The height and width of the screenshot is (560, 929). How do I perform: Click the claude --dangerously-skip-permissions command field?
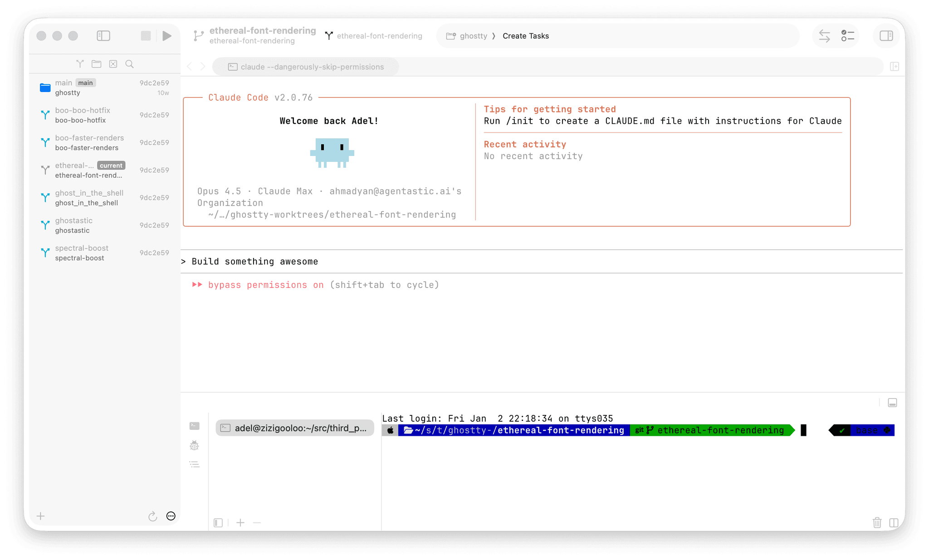pyautogui.click(x=305, y=67)
